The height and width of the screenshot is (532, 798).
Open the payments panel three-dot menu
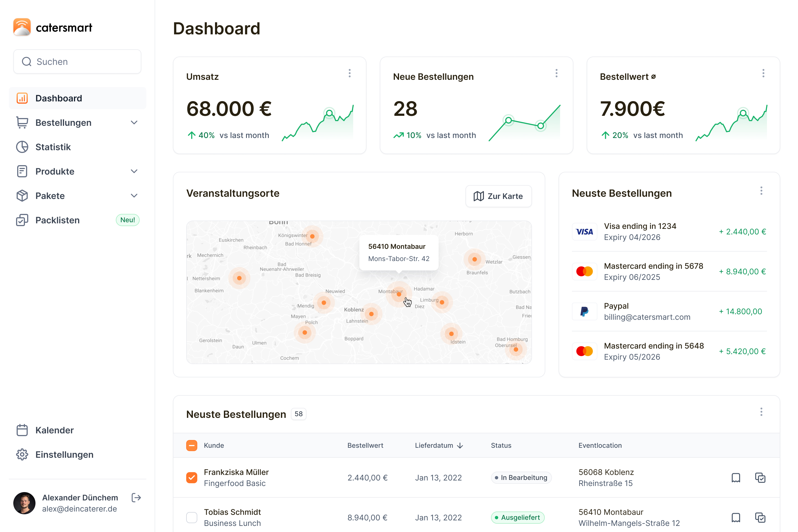click(x=761, y=191)
